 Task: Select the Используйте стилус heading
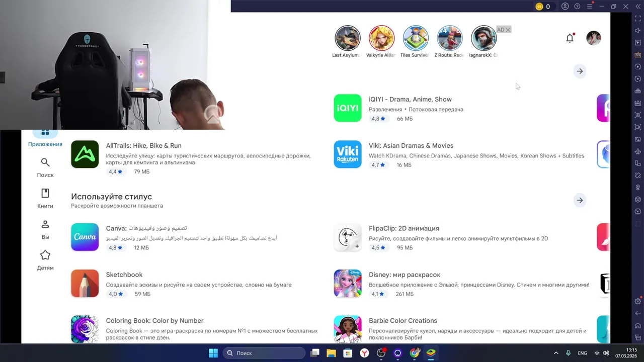[x=111, y=197]
